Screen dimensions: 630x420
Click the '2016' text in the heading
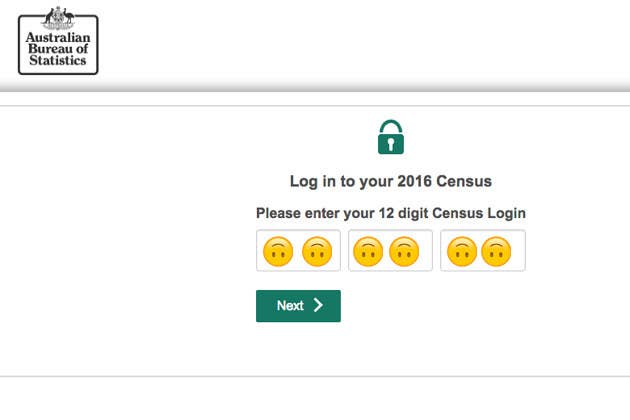(415, 181)
